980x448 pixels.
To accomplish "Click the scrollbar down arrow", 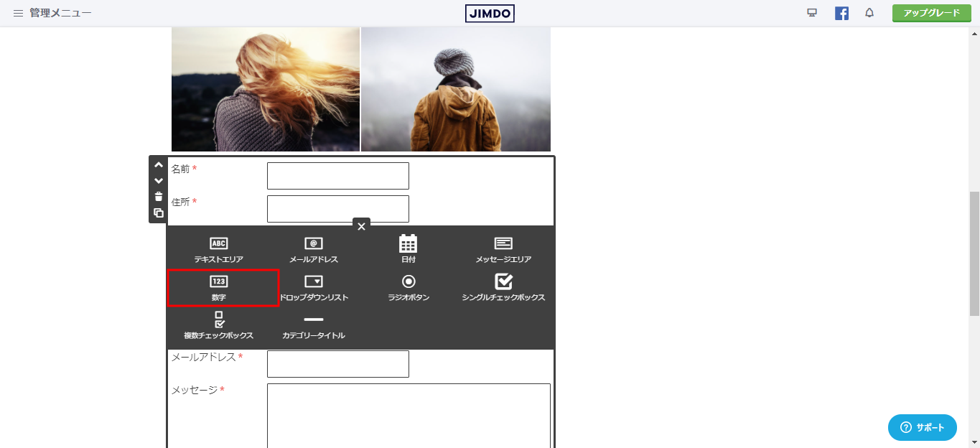I will point(974,442).
